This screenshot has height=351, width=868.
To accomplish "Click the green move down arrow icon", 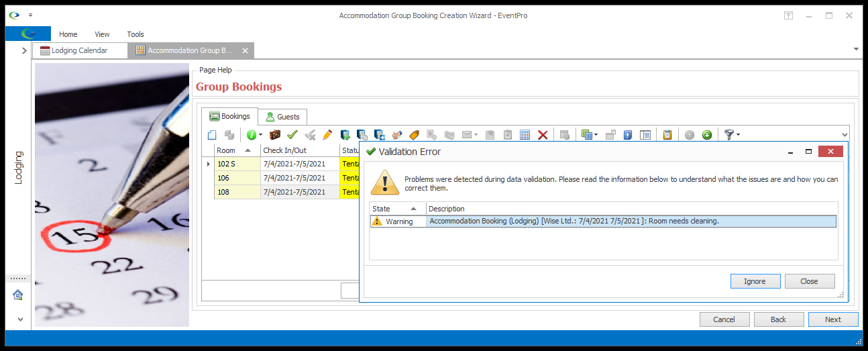I will pyautogui.click(x=707, y=135).
